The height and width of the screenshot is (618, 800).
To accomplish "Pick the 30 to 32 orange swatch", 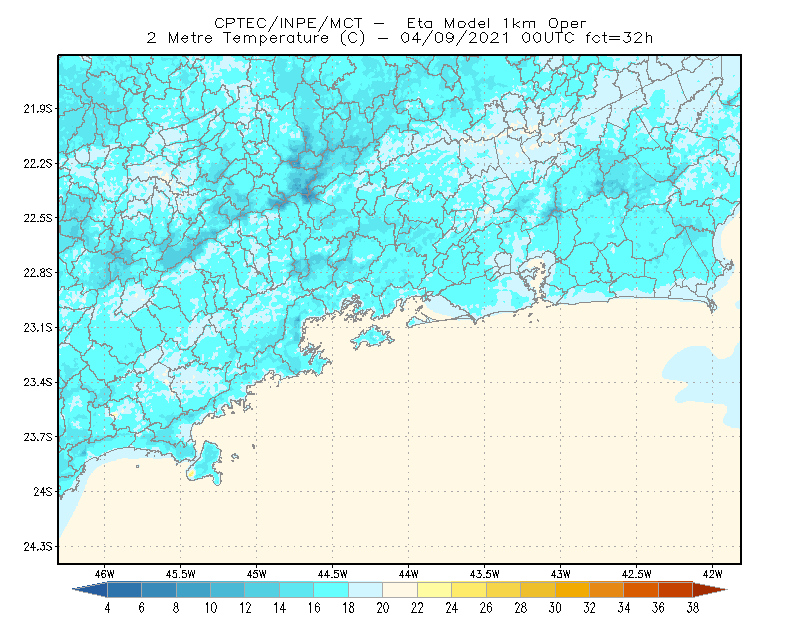I will pyautogui.click(x=572, y=590).
